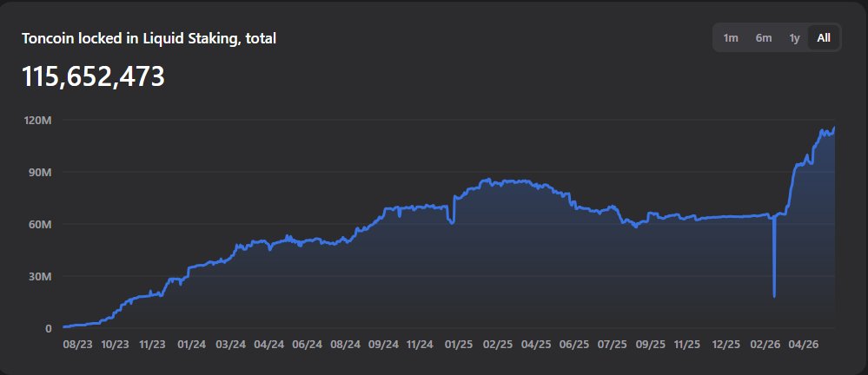Click the 04/24 x-axis label

[268, 344]
